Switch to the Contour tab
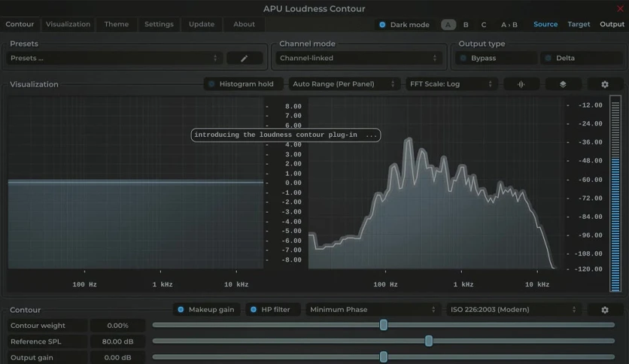Image resolution: width=629 pixels, height=364 pixels. click(x=20, y=24)
